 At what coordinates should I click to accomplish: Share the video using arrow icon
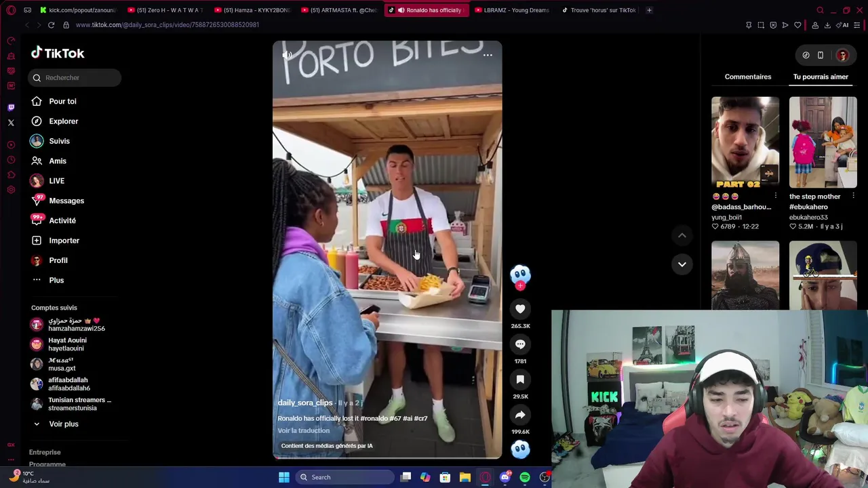pyautogui.click(x=520, y=415)
